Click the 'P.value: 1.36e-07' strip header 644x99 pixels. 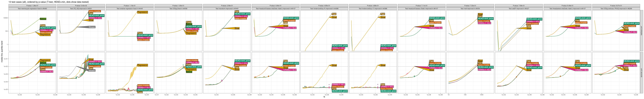[32, 5]
